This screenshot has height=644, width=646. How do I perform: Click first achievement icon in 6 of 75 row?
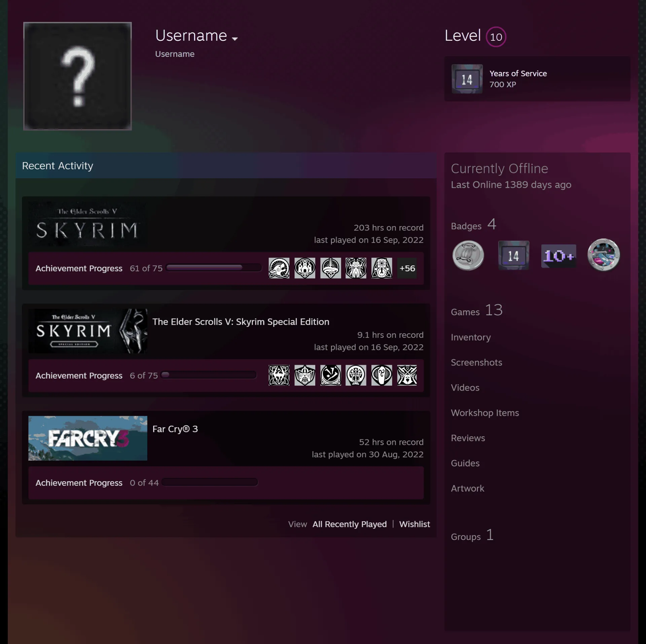pos(279,375)
